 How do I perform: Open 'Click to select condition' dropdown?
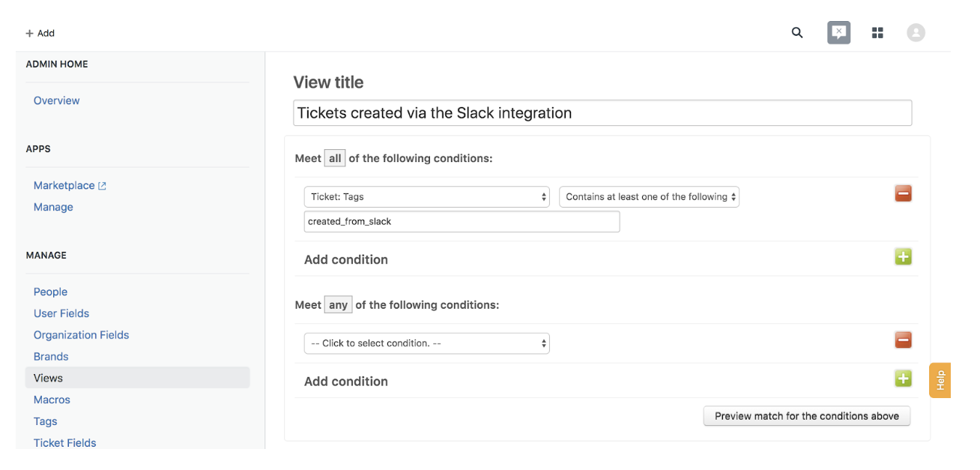point(426,343)
